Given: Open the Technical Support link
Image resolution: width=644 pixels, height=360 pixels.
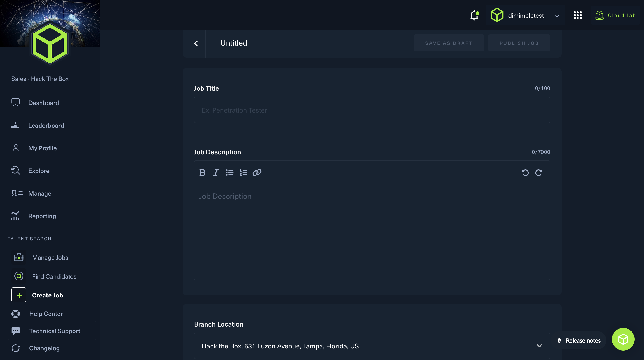Looking at the screenshot, I should tap(55, 331).
